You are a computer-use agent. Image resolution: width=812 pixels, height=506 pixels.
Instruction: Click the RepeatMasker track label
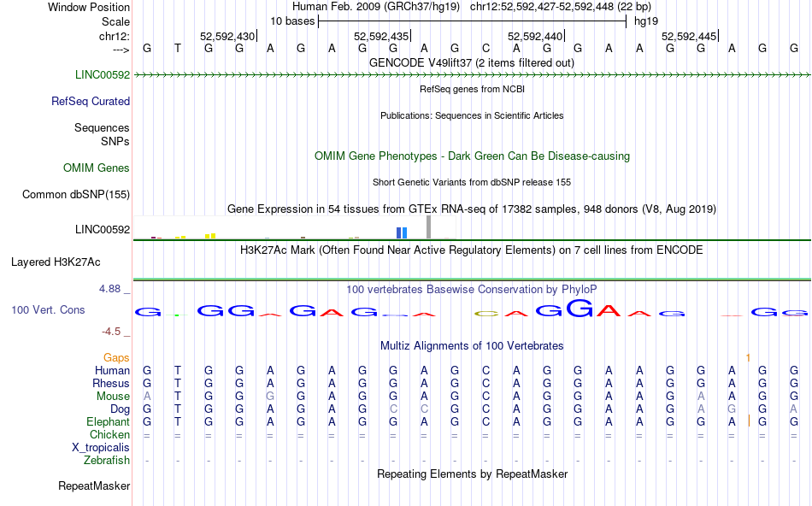(x=94, y=485)
